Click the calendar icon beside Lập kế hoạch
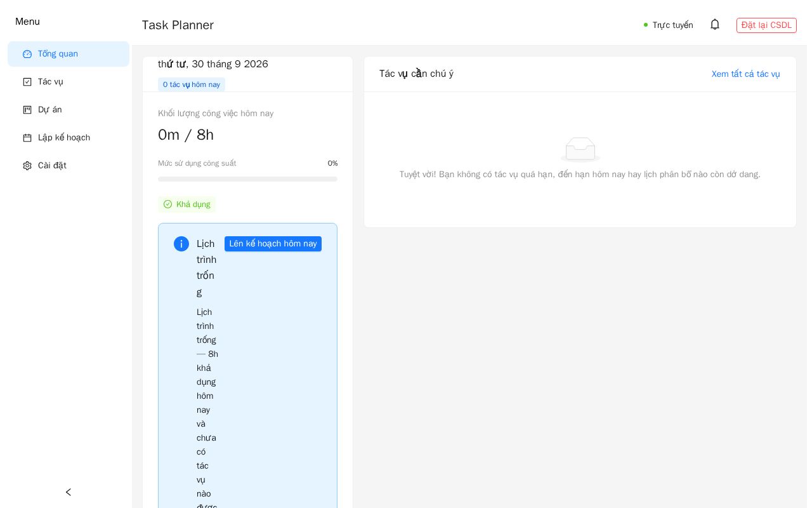The height and width of the screenshot is (508, 812). pyautogui.click(x=27, y=138)
